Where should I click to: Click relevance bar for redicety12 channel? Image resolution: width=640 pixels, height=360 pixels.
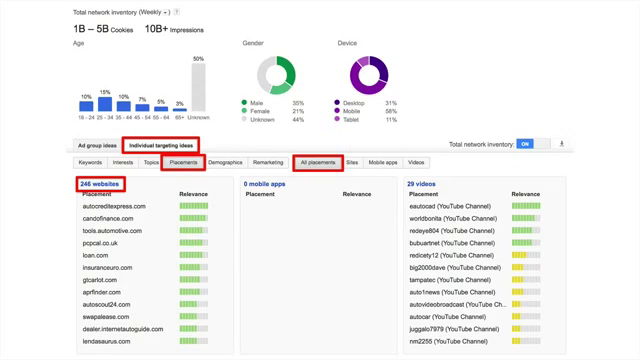[526, 255]
